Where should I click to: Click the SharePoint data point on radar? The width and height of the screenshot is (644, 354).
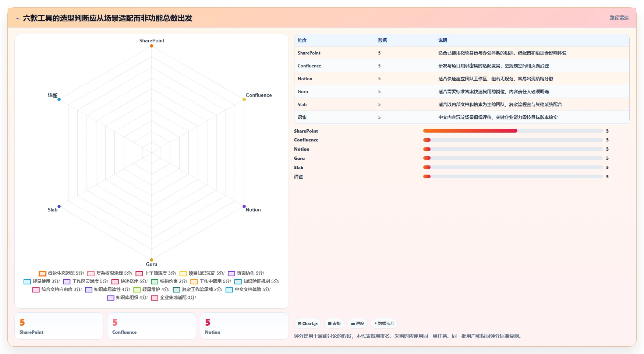coord(152,46)
